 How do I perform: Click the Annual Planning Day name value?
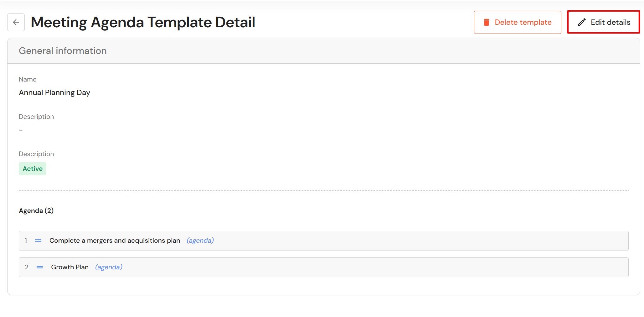pos(54,92)
